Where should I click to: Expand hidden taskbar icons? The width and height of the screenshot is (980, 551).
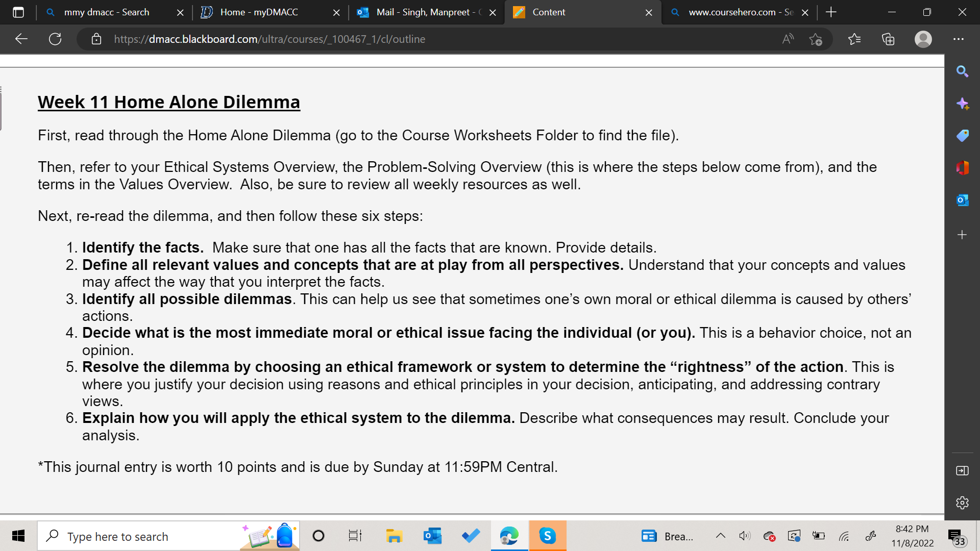click(721, 536)
